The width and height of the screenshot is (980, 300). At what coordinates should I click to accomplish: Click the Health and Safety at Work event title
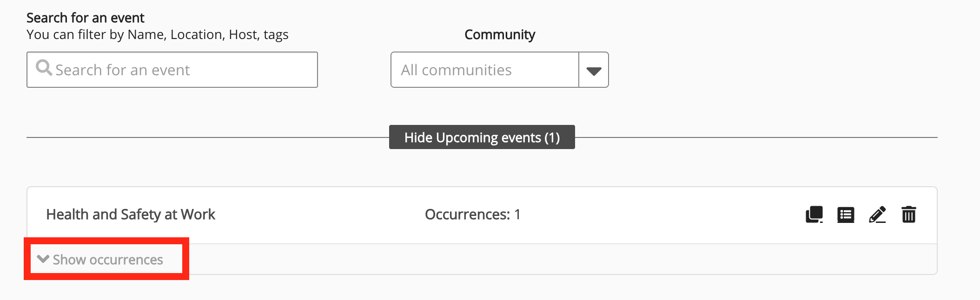131,215
